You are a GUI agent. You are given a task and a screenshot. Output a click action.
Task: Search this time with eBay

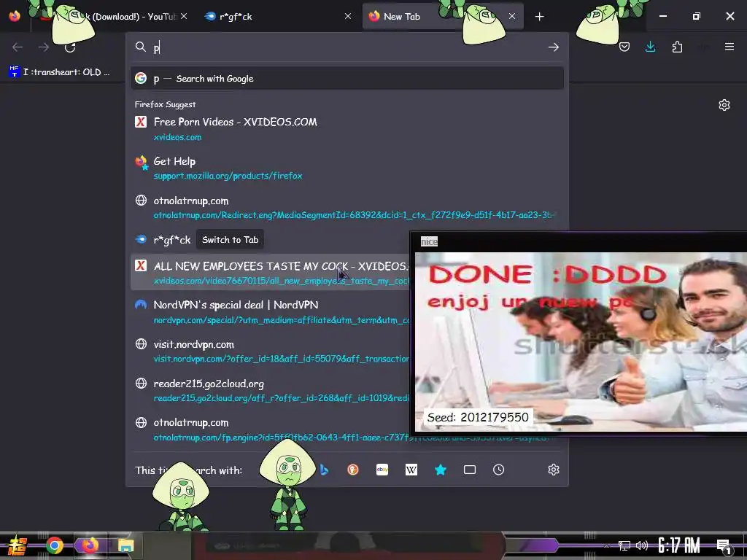coord(382,470)
